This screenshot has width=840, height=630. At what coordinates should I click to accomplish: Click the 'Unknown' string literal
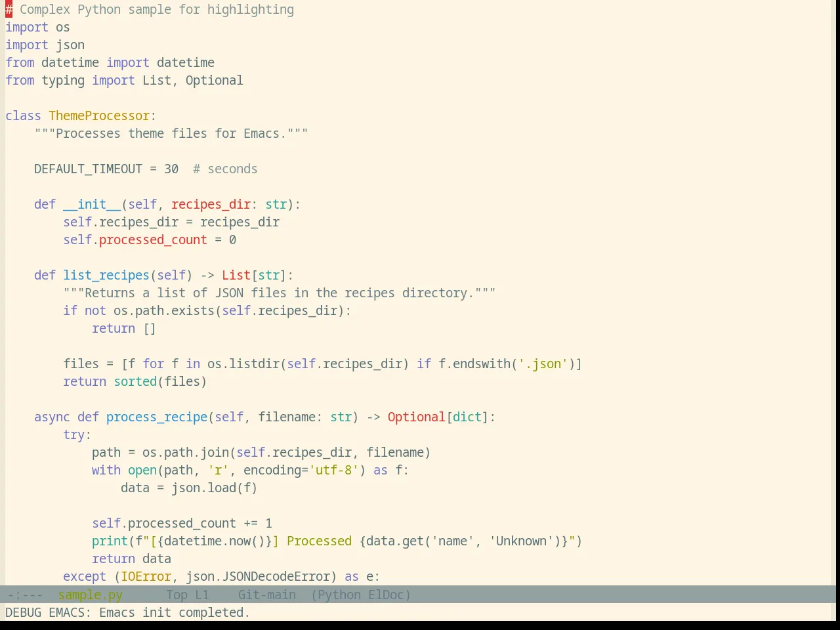pos(521,541)
